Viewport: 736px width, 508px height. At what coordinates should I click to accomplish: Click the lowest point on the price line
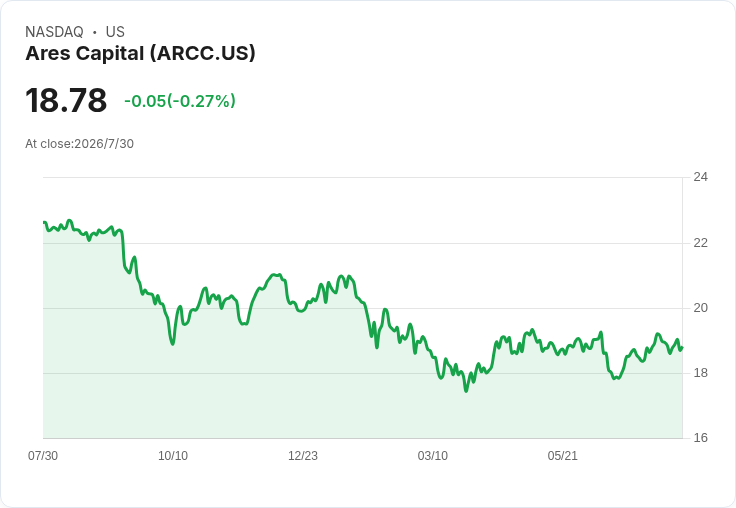tap(466, 391)
